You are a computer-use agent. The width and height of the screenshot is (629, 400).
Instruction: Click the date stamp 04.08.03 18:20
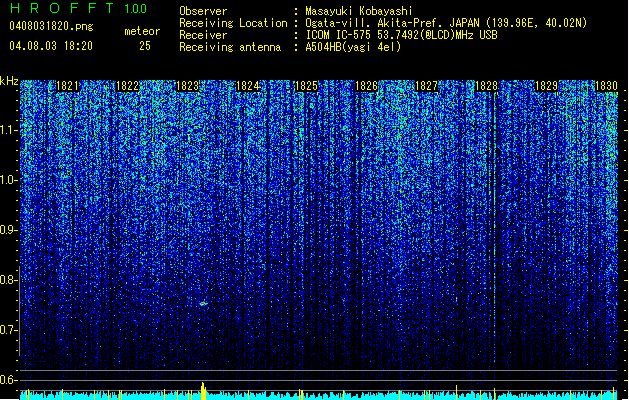point(51,46)
